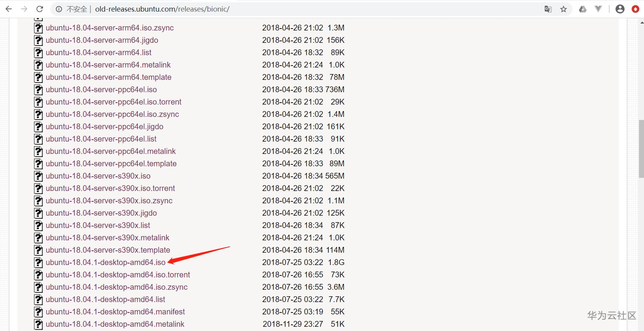The image size is (644, 331).
Task: Download ubuntu-18.04.1-desktop-amd64.iso link
Action: (x=105, y=262)
